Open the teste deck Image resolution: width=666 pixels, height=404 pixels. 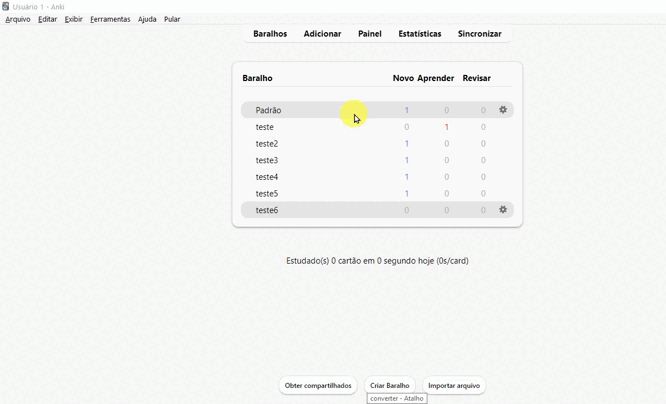(265, 127)
